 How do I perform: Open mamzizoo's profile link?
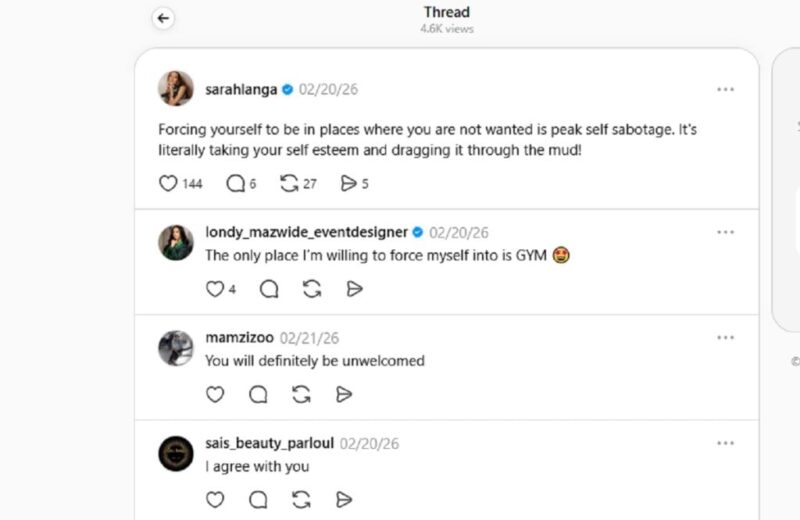[239, 337]
